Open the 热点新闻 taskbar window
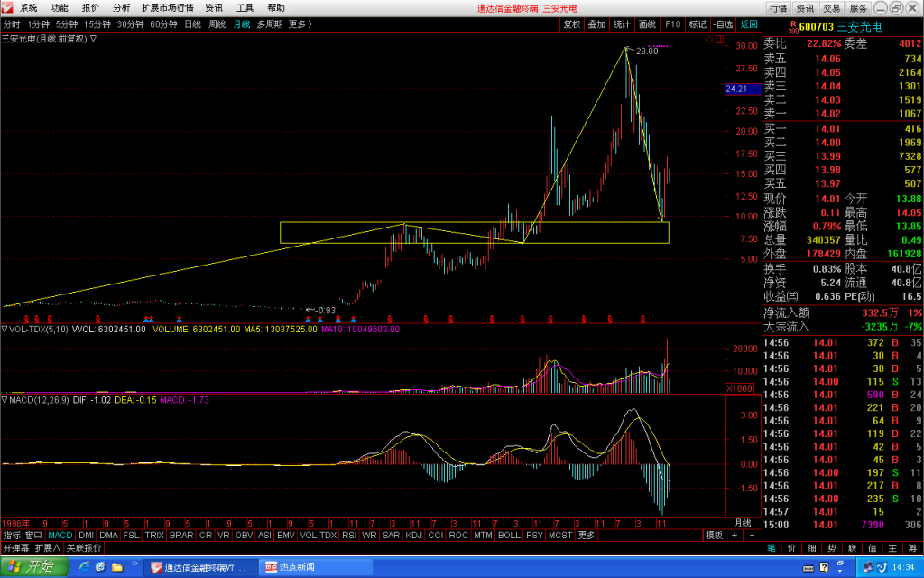The image size is (924, 578). click(318, 567)
